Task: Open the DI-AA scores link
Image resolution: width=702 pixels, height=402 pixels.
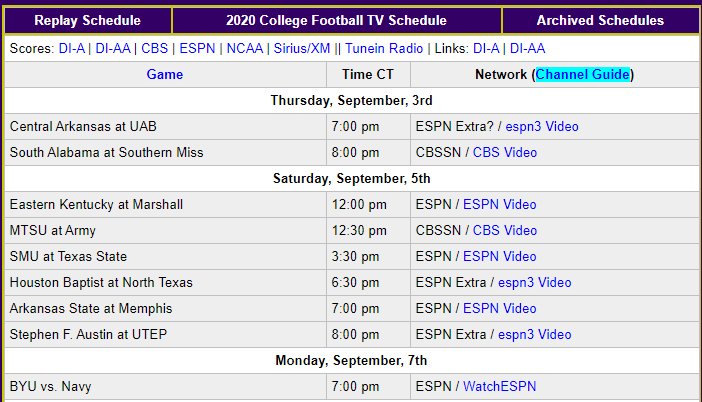Action: (113, 48)
